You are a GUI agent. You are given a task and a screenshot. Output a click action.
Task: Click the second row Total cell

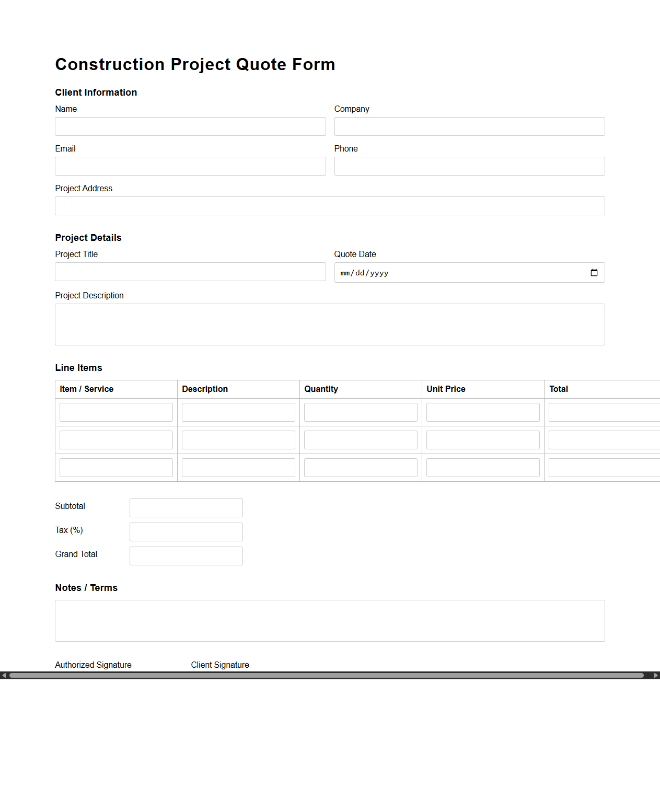pos(604,439)
